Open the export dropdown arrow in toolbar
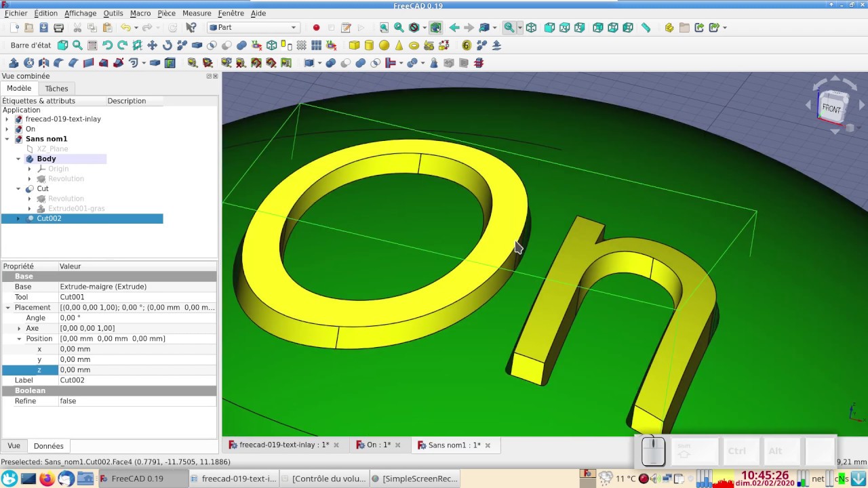 click(724, 28)
